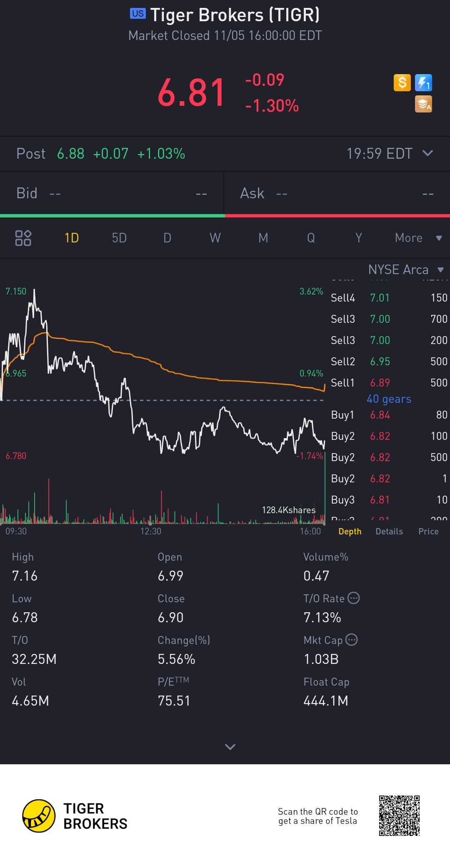Screen dimensions: 450x868
Task: Tap the P/E TTM 75.51 value
Action: coord(174,701)
